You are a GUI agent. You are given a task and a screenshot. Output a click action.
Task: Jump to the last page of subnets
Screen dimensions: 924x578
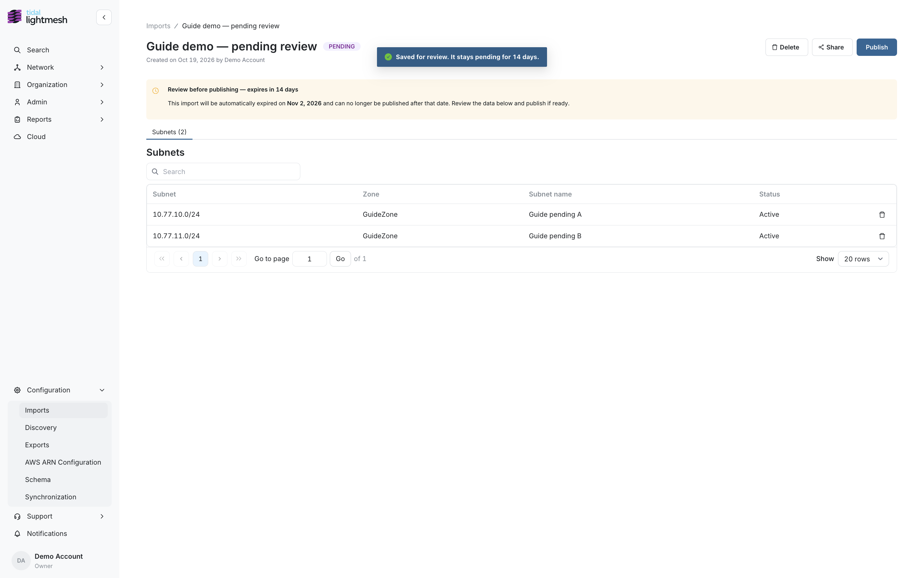click(239, 259)
